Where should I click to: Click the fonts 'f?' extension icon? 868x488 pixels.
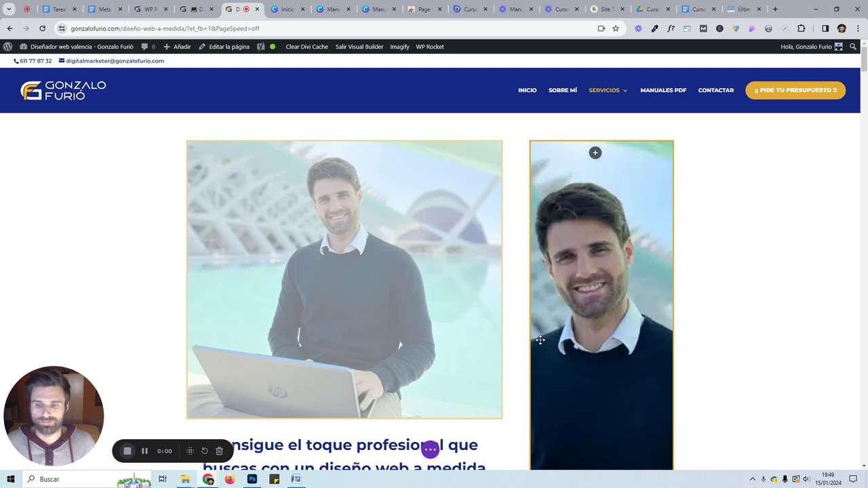671,28
